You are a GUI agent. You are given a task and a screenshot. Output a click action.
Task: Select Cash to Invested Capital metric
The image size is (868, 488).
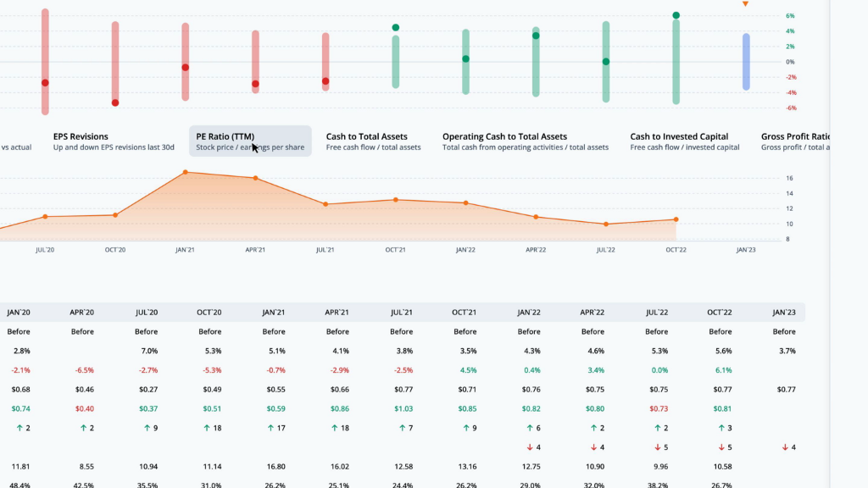point(685,141)
